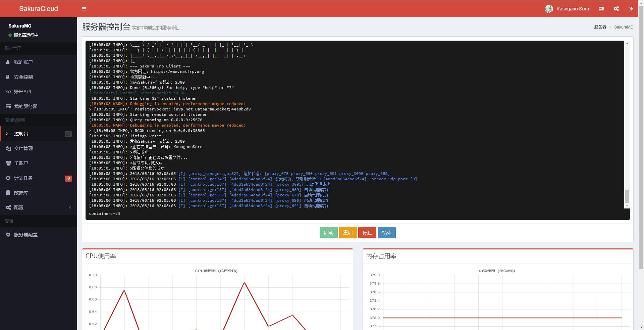Click the logout icon in top bar
This screenshot has width=644, height=330.
click(631, 9)
